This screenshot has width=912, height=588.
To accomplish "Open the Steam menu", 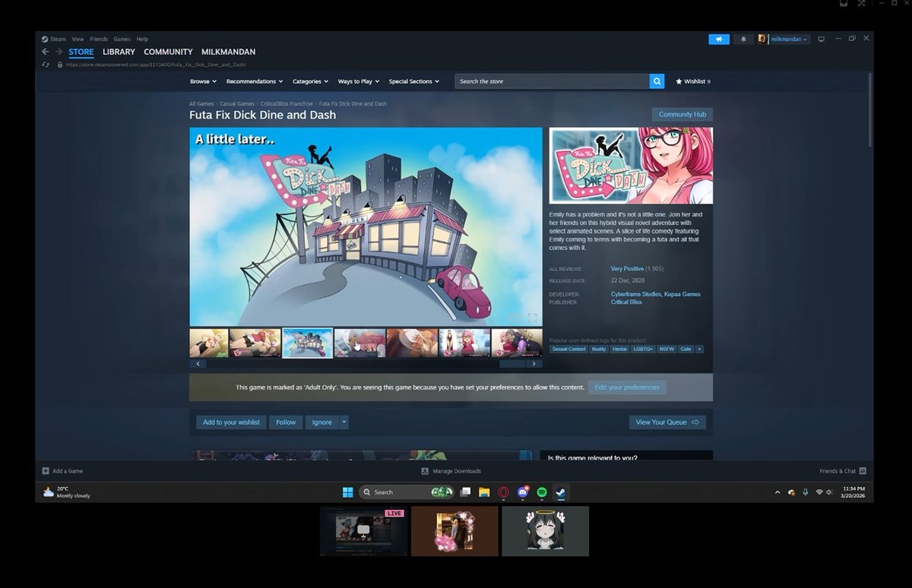I will (58, 39).
